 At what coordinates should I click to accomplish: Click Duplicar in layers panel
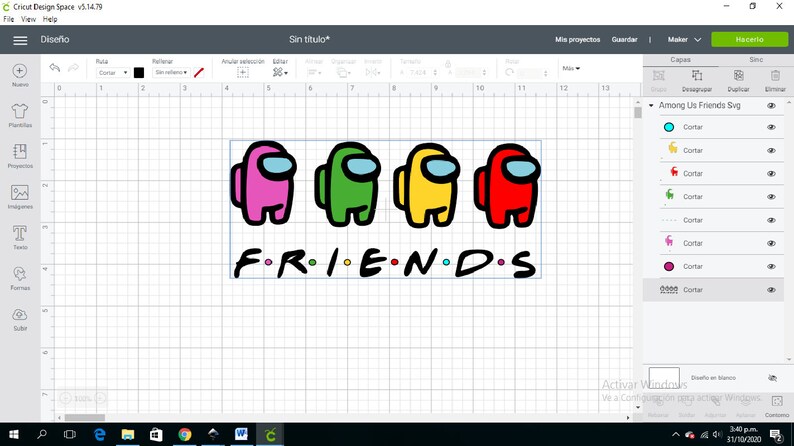point(738,80)
